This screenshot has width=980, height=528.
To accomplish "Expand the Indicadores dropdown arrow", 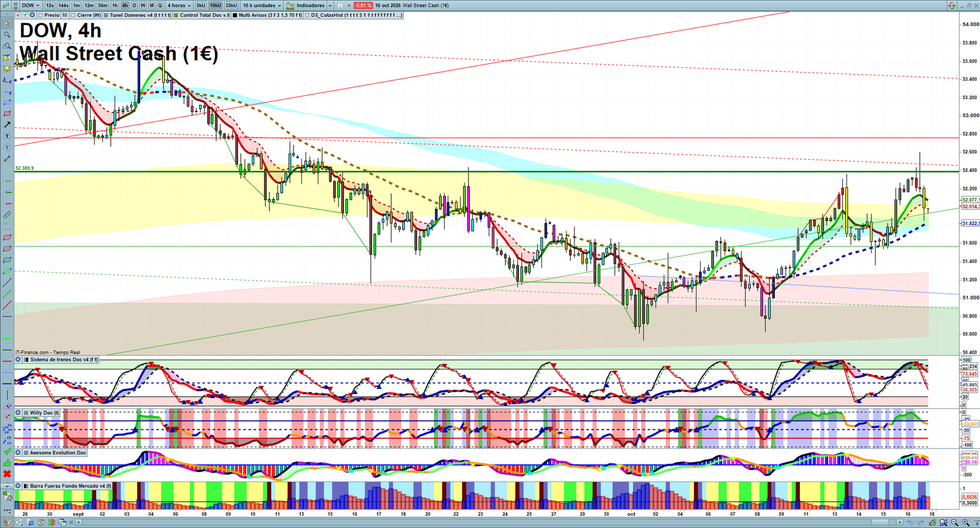I will pyautogui.click(x=330, y=6).
